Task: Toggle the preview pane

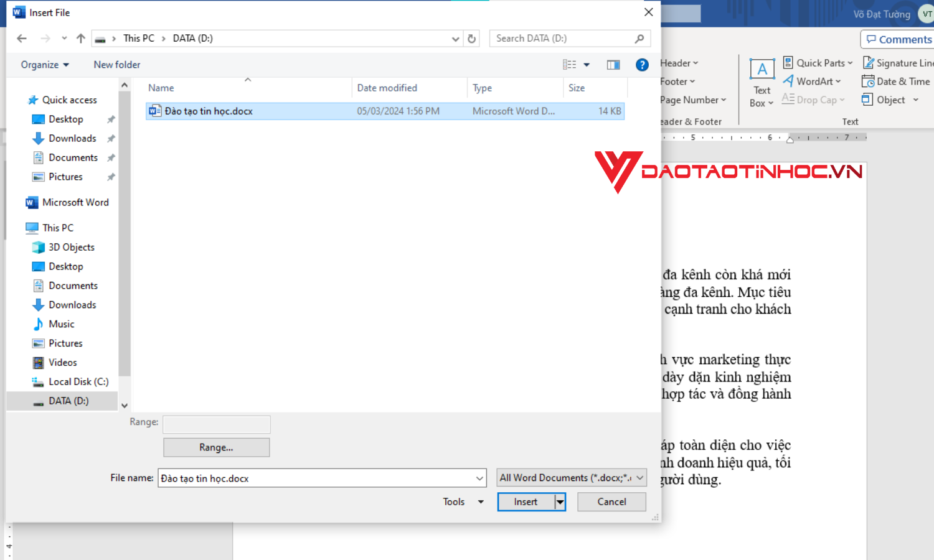Action: [x=613, y=64]
